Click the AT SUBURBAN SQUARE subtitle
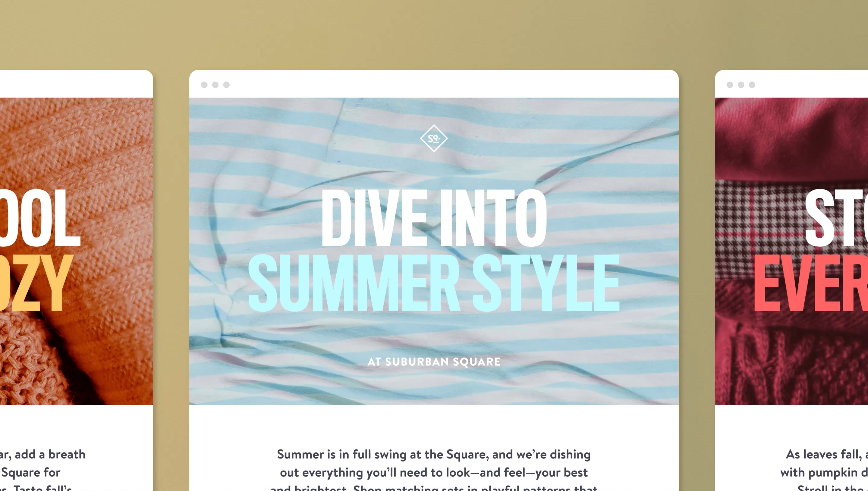This screenshot has height=491, width=868. (434, 362)
